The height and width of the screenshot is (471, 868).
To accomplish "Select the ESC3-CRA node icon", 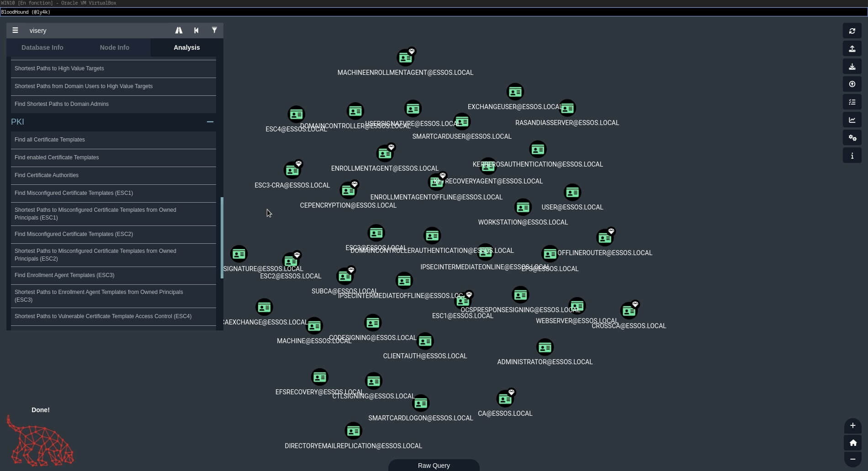I will tap(292, 171).
